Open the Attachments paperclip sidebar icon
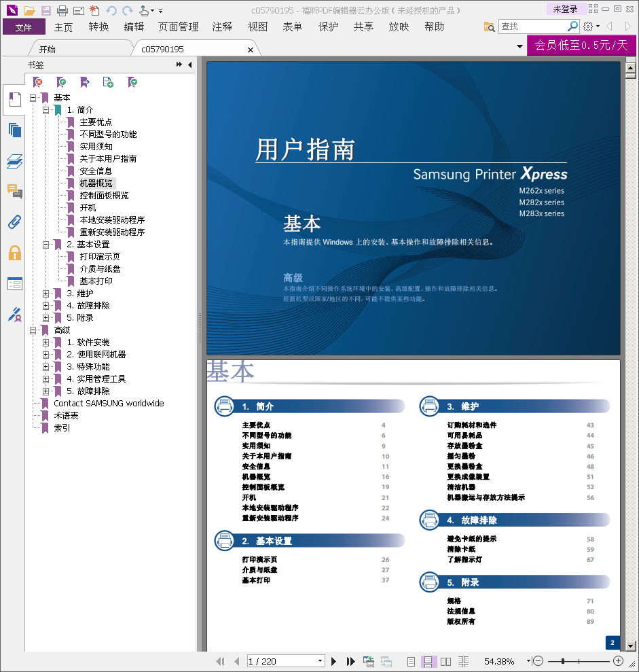The image size is (639, 672). (x=14, y=222)
